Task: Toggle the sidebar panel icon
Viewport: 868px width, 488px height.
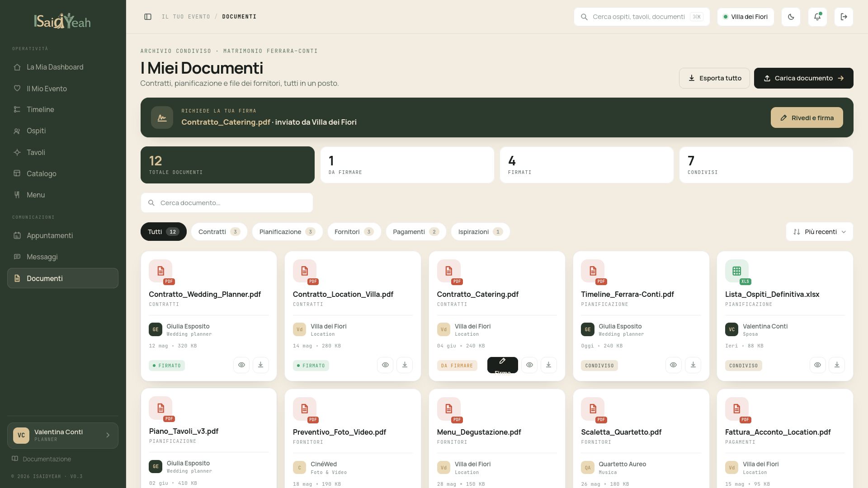Action: pos(148,17)
